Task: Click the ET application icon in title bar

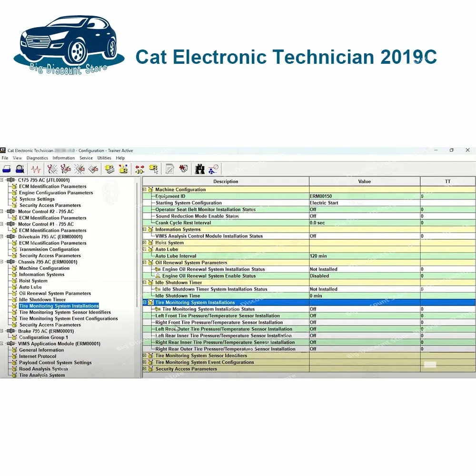Action: tap(3, 150)
